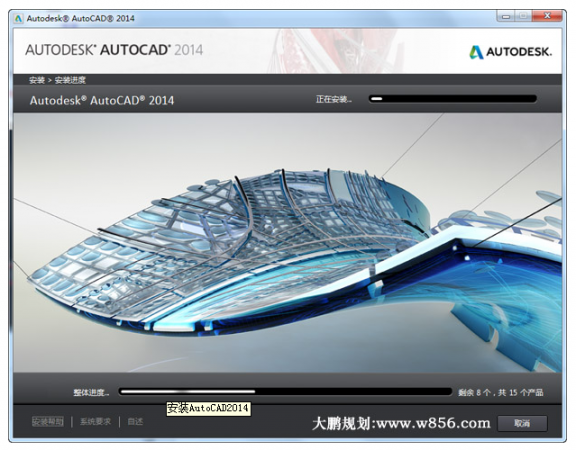Click the AUTODESK AUTOCAD 2014 header title

coord(114,50)
